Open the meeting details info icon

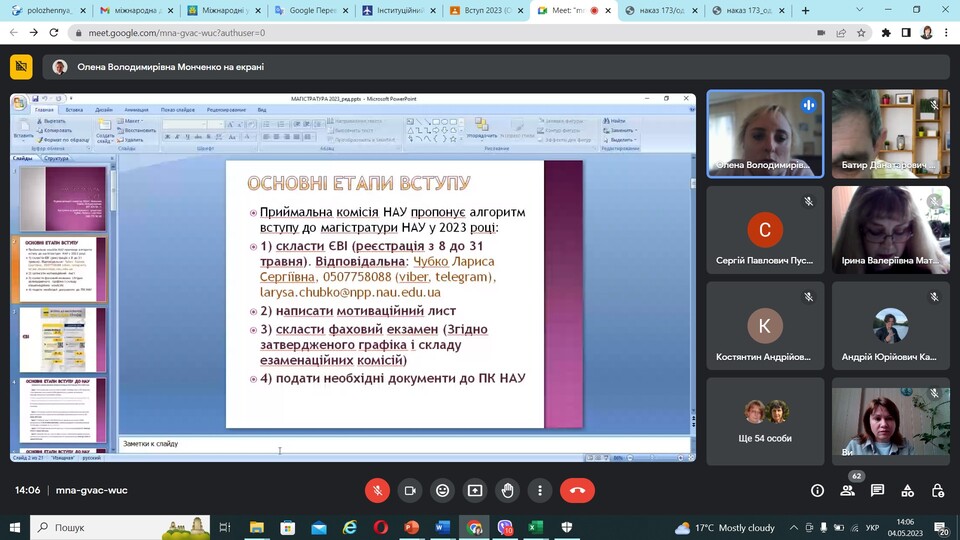tap(817, 490)
